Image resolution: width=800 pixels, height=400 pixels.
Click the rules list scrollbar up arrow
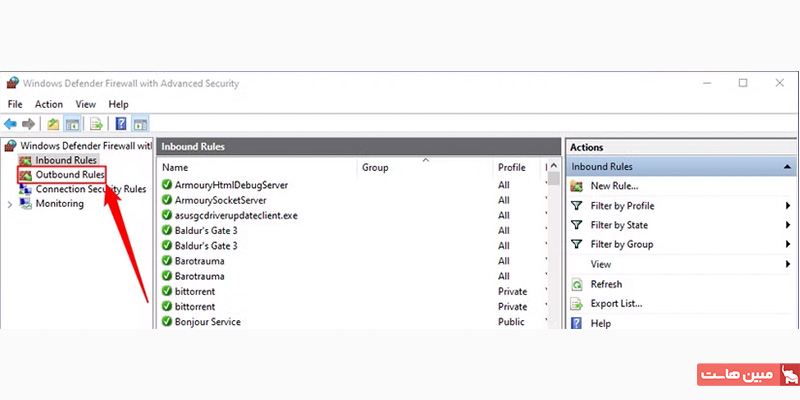[554, 166]
